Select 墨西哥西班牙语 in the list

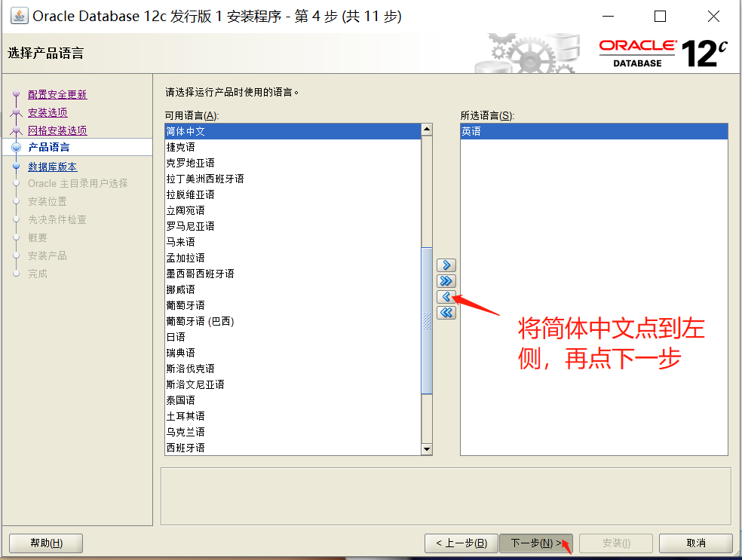(x=293, y=274)
